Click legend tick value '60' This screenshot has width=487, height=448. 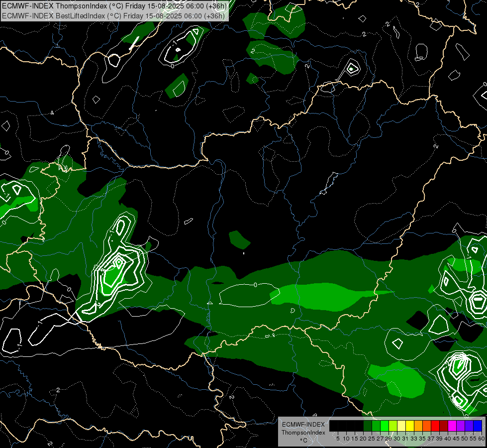482,439
